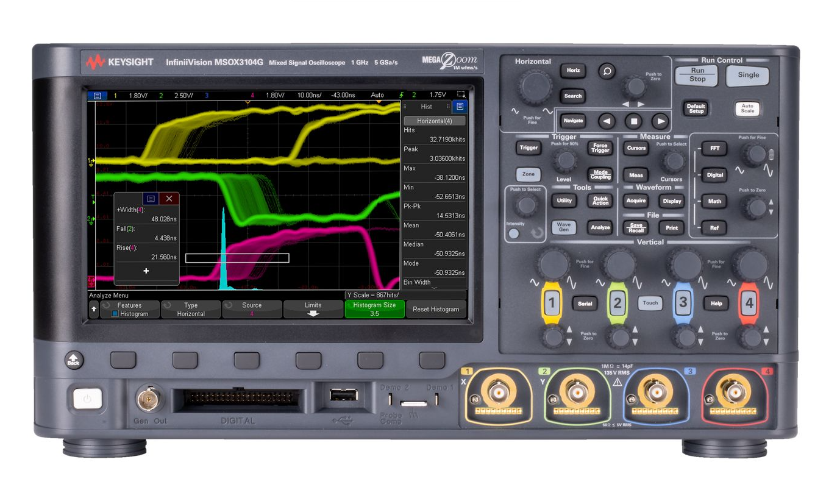826x504 pixels.
Task: Open the Type Horizontal selector softkey
Action: (191, 310)
